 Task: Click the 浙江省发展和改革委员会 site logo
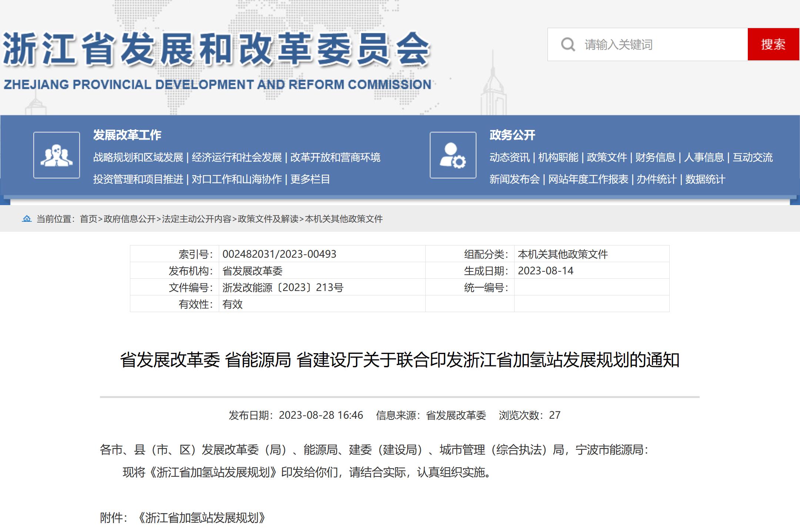(x=217, y=49)
